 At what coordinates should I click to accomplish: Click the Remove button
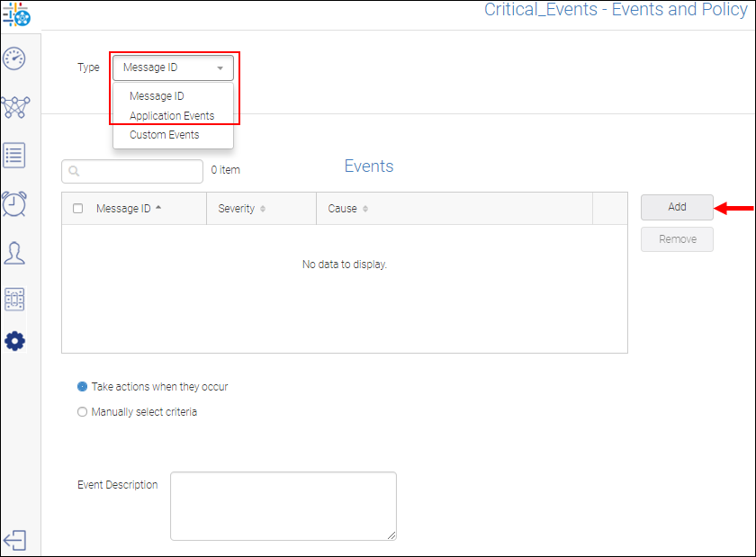click(x=677, y=239)
